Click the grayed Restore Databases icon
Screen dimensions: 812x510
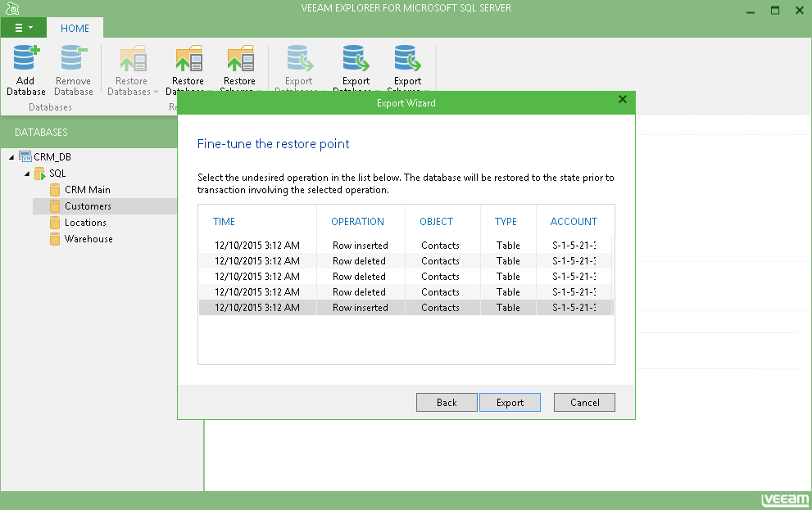pyautogui.click(x=133, y=58)
